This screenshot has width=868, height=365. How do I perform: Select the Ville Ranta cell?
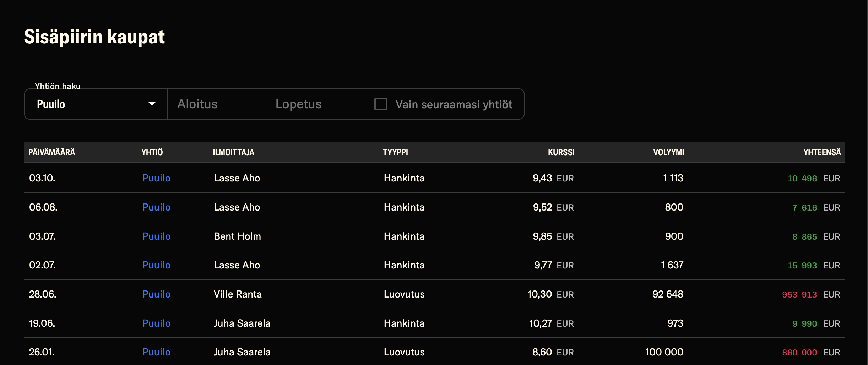pos(238,294)
